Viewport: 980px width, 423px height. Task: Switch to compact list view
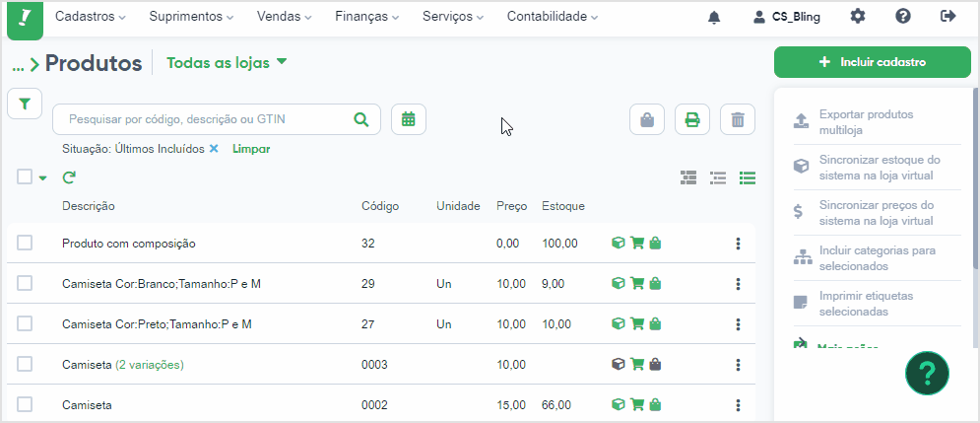coord(718,178)
